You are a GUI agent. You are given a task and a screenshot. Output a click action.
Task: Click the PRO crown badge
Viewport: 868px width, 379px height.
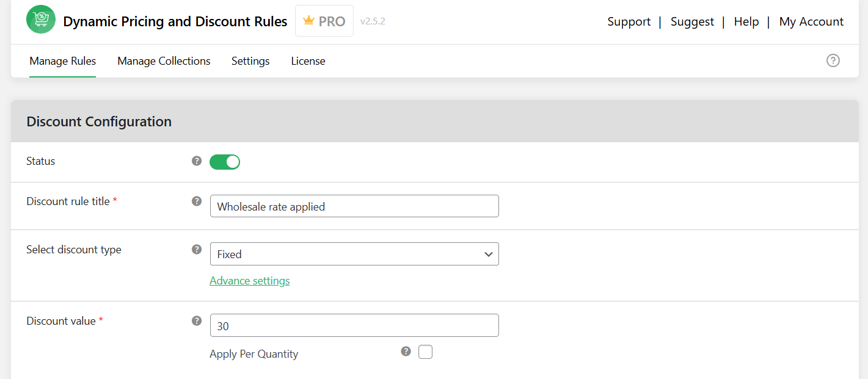point(324,20)
